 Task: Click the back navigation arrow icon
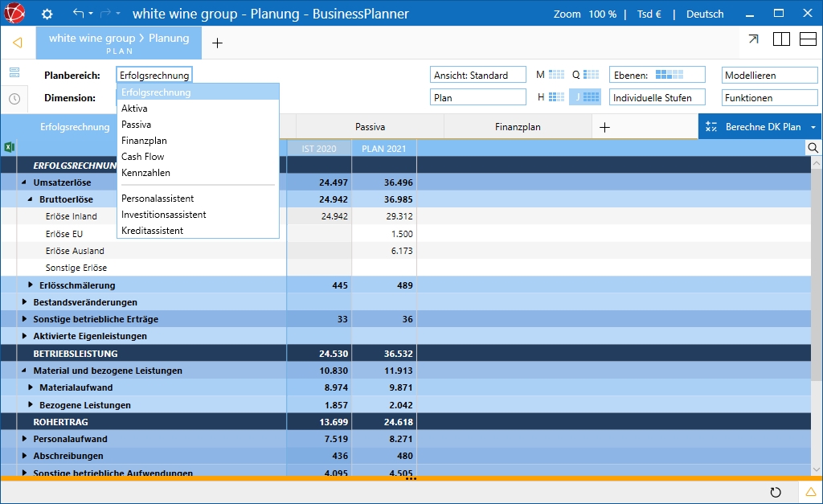pyautogui.click(x=17, y=43)
